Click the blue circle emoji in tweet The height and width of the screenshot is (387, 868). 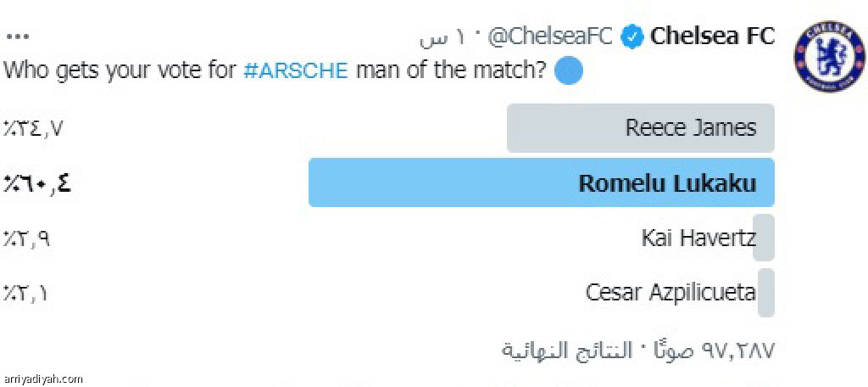(x=569, y=71)
